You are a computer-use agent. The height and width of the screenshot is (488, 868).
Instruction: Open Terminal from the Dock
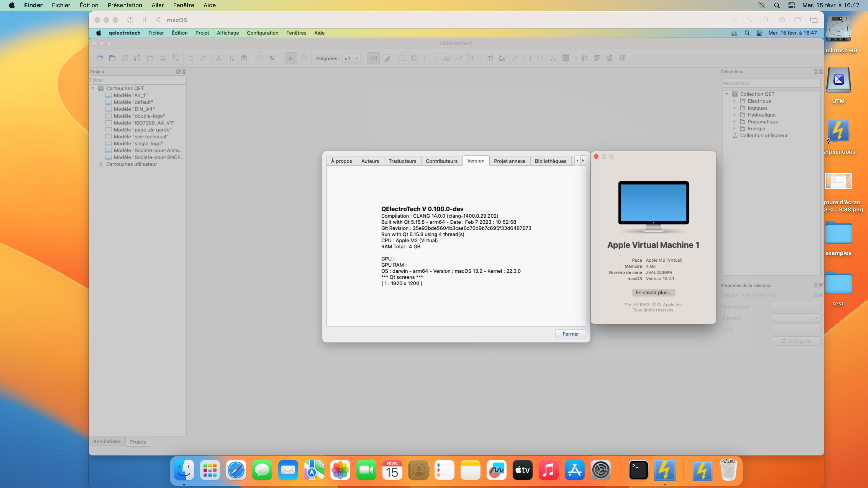[x=639, y=470]
